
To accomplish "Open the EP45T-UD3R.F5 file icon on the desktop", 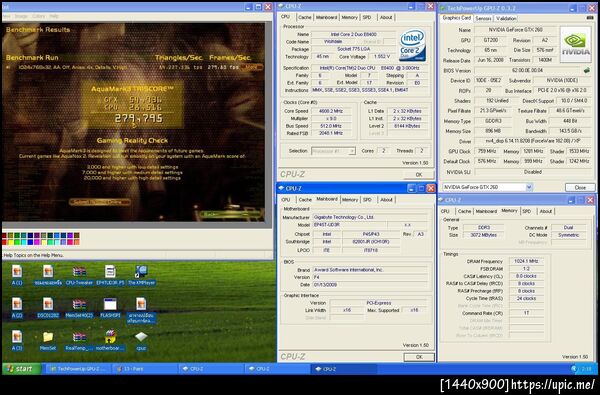I will point(110,275).
